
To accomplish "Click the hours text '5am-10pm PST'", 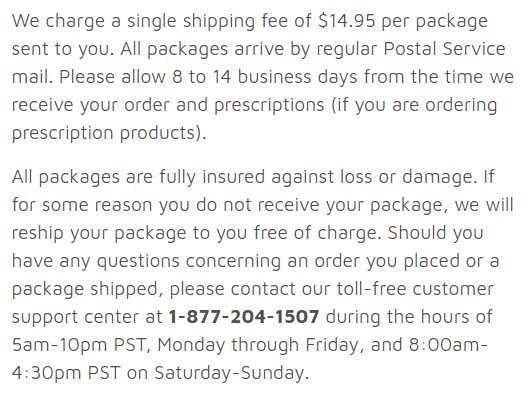I will [x=81, y=345].
